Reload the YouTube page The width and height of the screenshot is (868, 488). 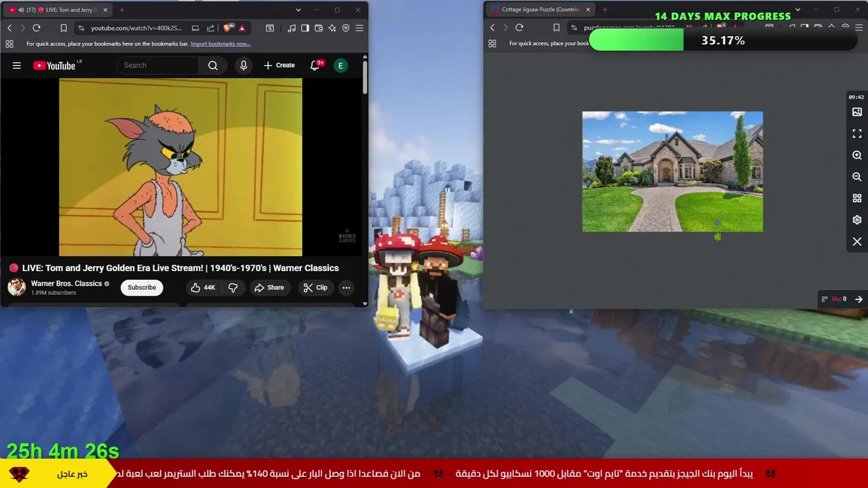(x=37, y=28)
